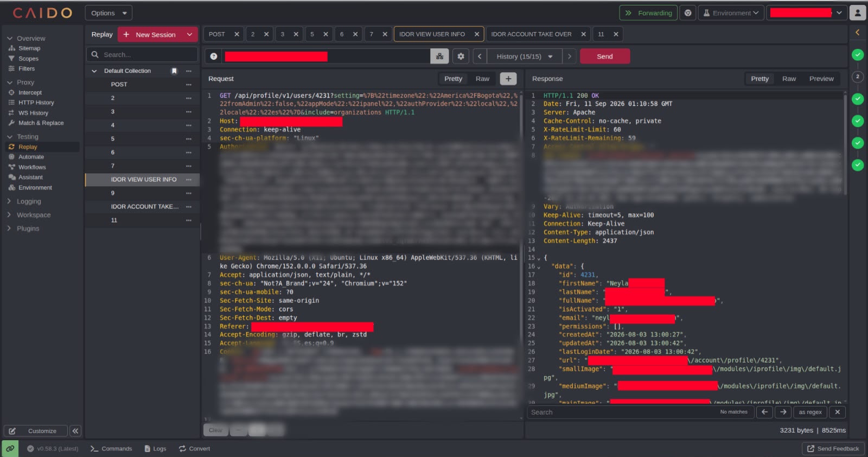Switch request view to Raw
The height and width of the screenshot is (457, 868).
(x=482, y=79)
